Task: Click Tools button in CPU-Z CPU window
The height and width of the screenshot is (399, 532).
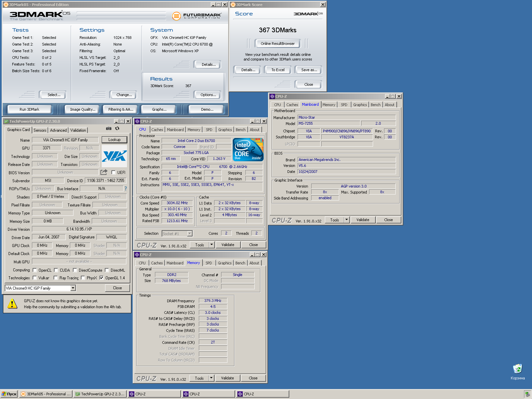Action: [199, 245]
